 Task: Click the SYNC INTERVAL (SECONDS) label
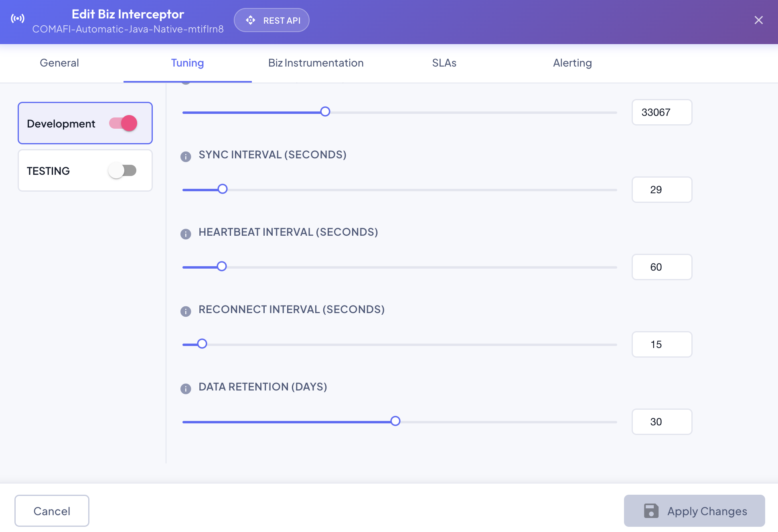[272, 155]
